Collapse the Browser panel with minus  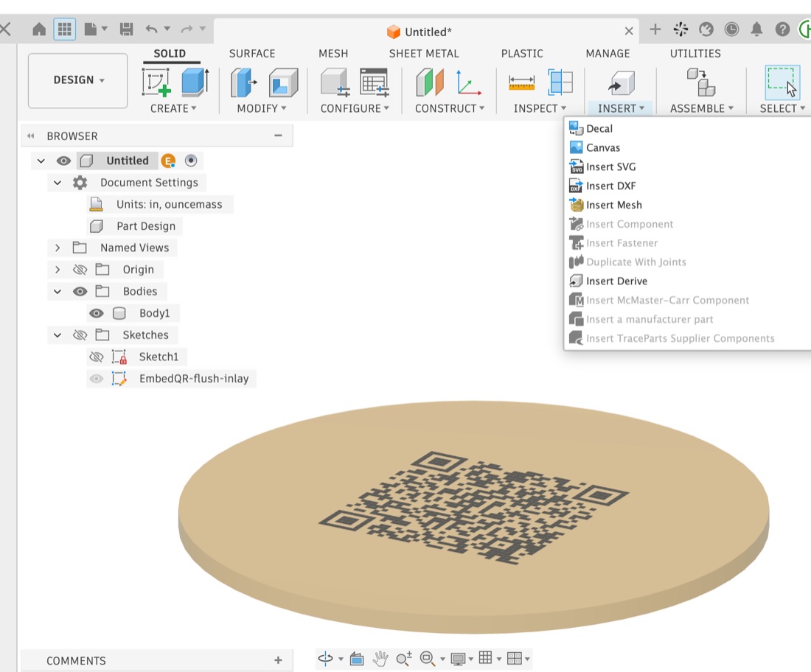(278, 136)
